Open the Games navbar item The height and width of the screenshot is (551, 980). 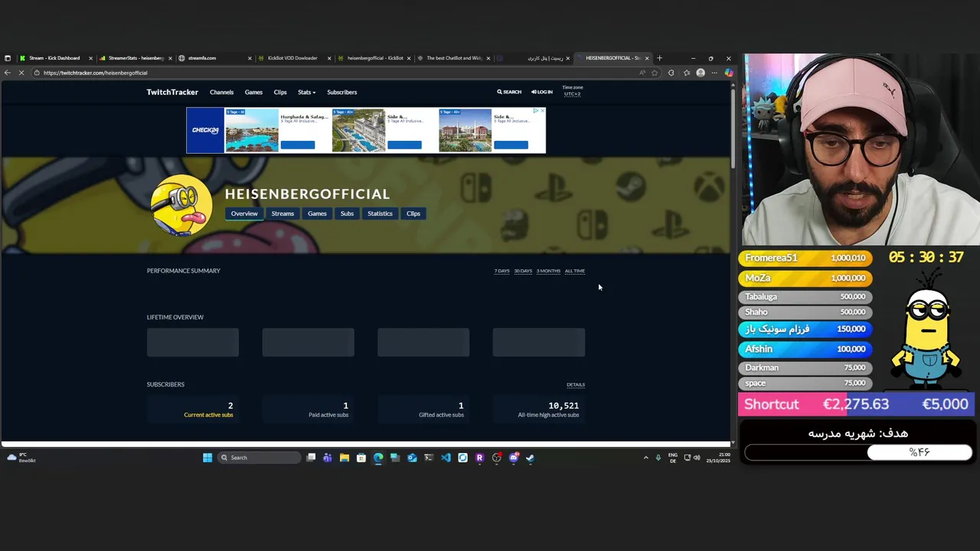(x=253, y=92)
